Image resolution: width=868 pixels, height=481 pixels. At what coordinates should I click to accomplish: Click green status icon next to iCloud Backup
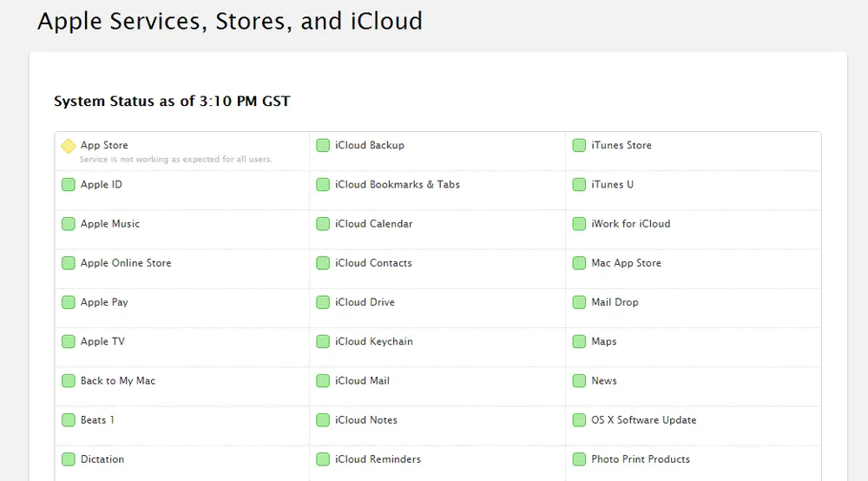point(323,146)
